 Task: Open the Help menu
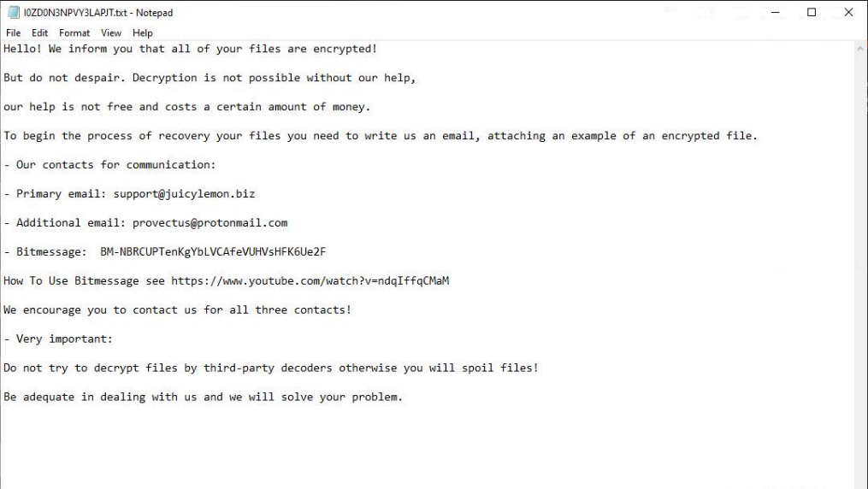click(143, 33)
